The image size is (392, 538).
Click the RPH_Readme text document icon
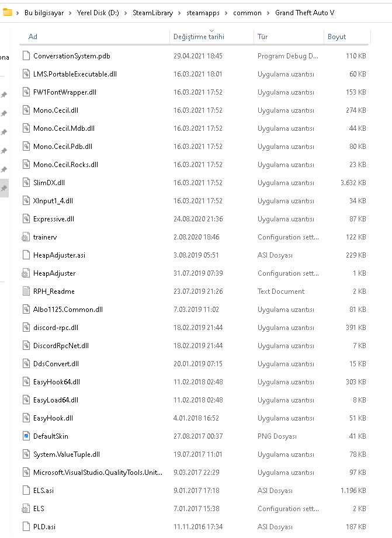click(x=26, y=291)
